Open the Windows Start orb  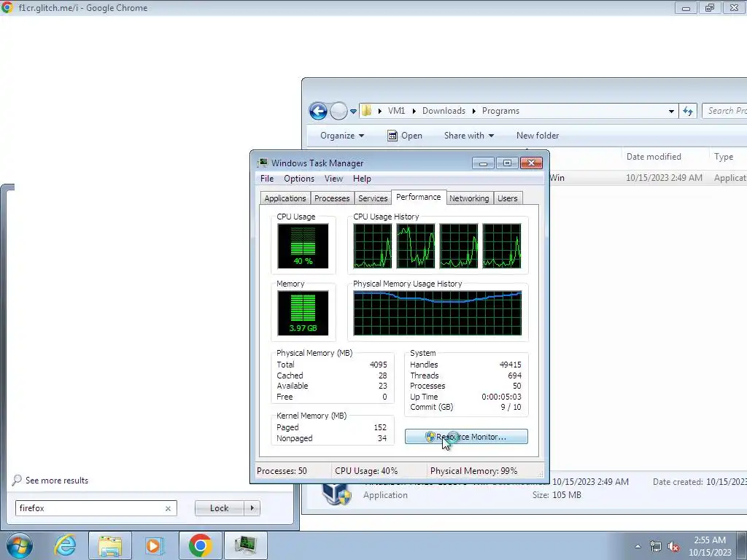click(x=19, y=545)
